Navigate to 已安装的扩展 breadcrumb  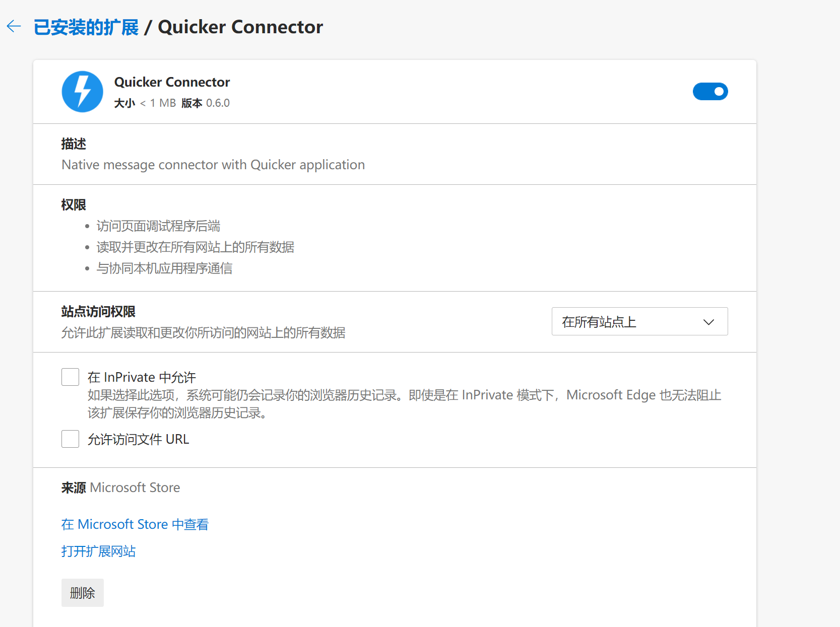click(x=85, y=26)
